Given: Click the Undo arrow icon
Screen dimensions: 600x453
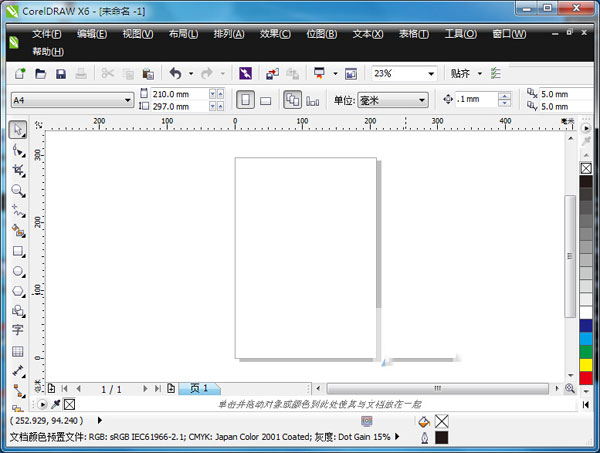Looking at the screenshot, I should coord(175,74).
